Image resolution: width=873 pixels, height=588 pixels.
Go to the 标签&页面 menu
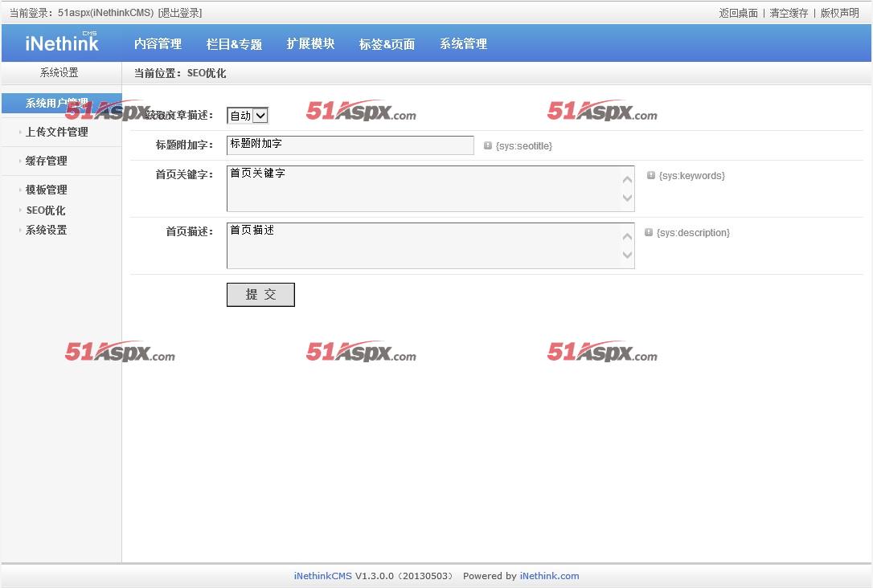point(387,44)
